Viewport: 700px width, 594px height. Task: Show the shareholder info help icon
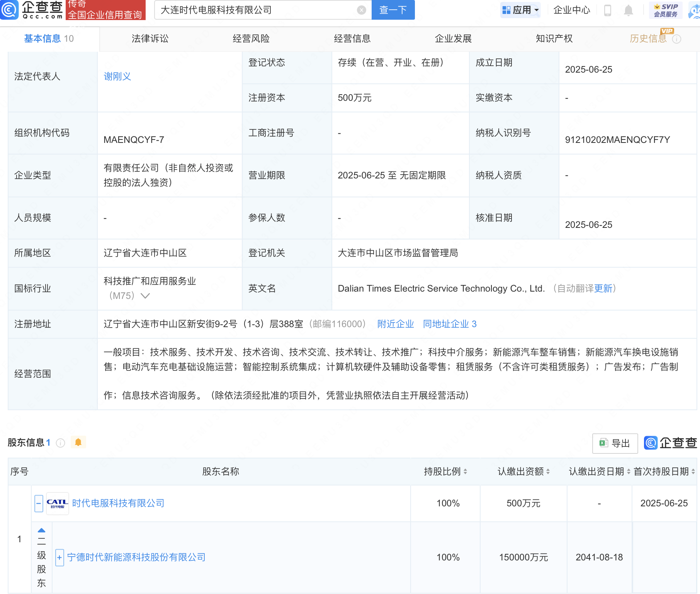click(61, 443)
